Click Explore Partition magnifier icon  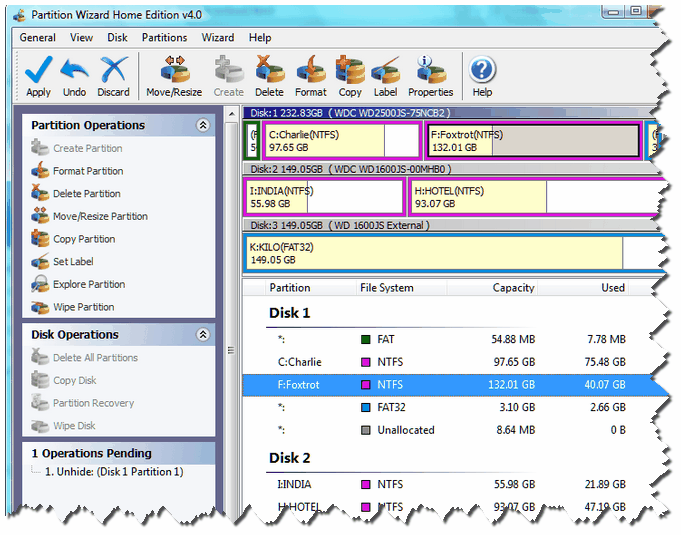[40, 284]
